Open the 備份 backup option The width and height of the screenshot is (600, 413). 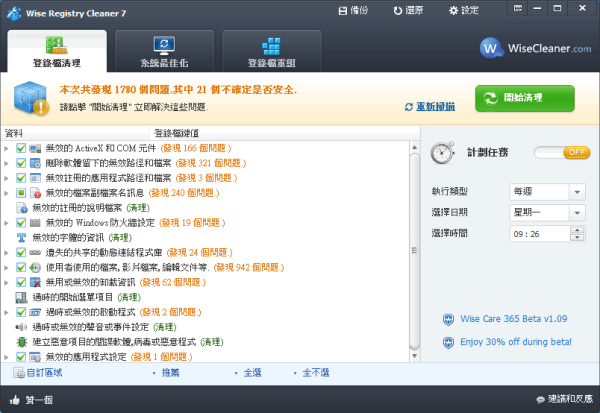point(353,10)
